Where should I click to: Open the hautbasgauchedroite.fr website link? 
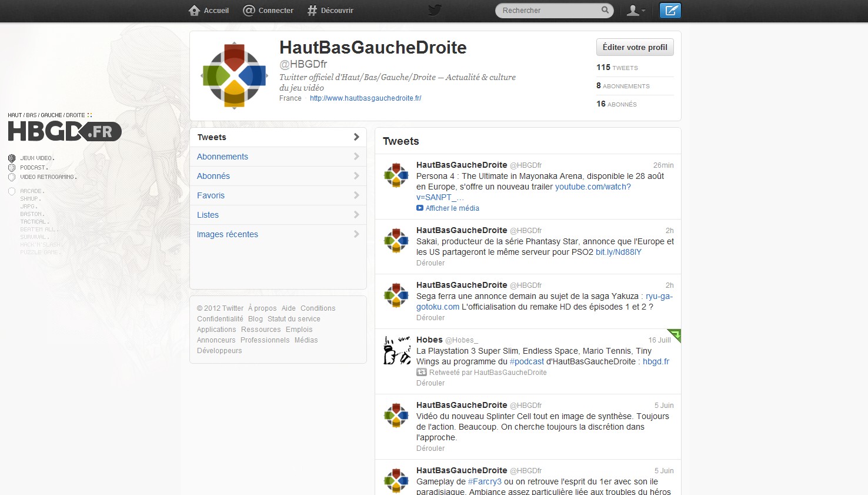[366, 98]
